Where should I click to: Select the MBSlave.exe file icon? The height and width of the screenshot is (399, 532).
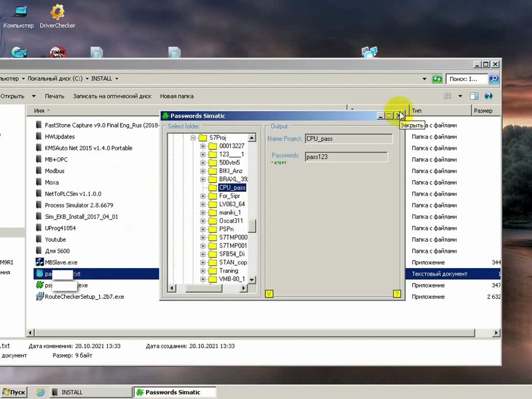click(x=39, y=262)
